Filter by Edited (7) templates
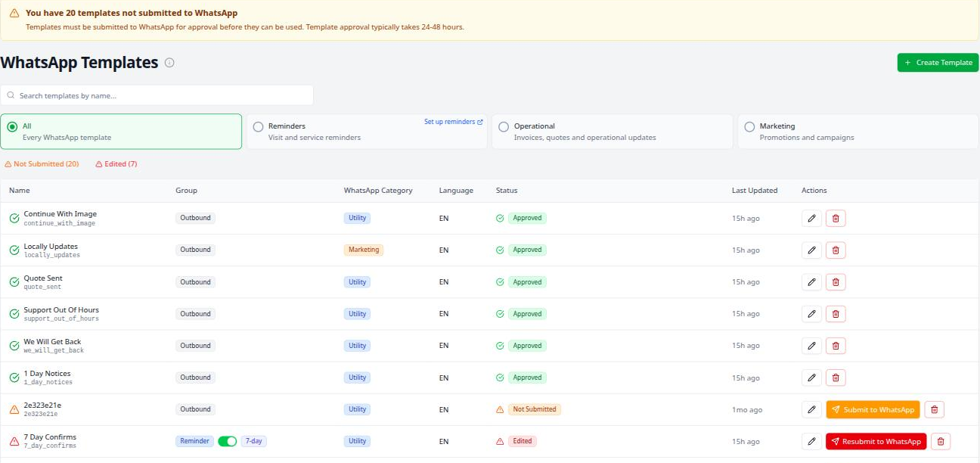Viewport: 980px width, 463px height. tap(116, 164)
